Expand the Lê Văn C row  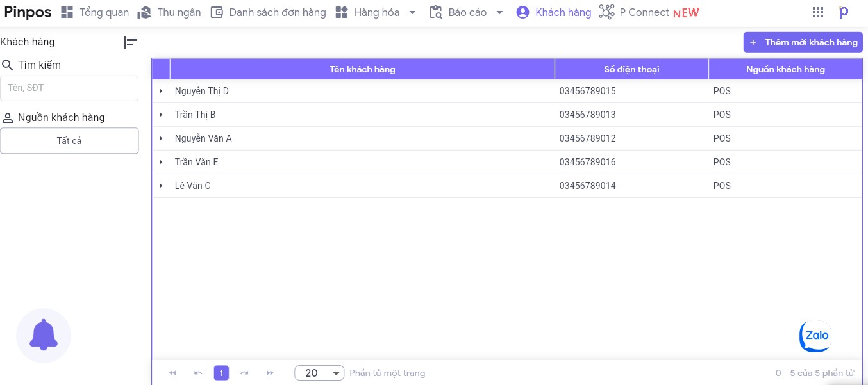pyautogui.click(x=161, y=186)
